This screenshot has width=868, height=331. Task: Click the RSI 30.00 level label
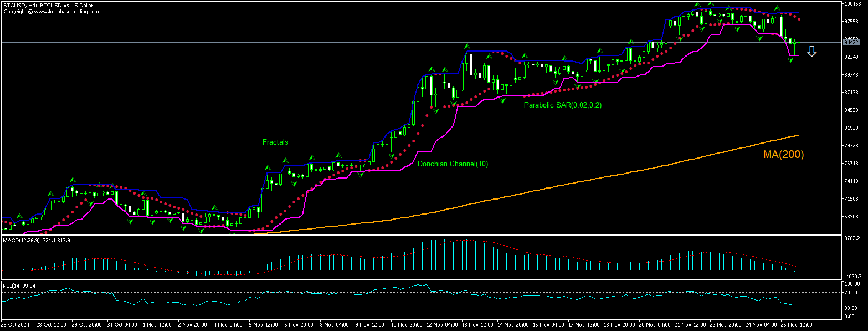click(851, 308)
